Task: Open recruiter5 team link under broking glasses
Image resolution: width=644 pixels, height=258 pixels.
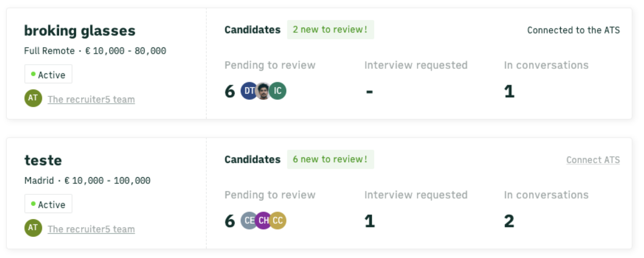Action: coord(91,99)
